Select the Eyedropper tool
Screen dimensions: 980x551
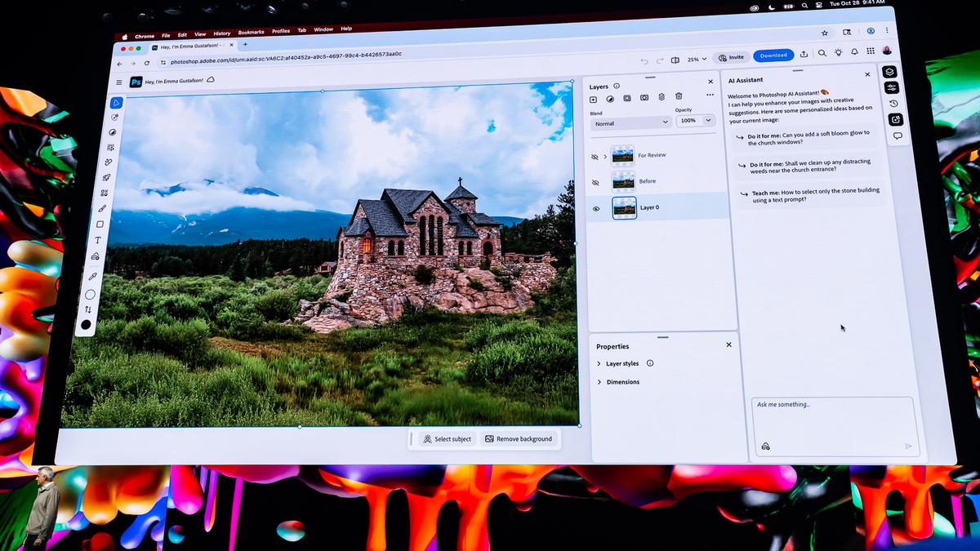tap(93, 277)
